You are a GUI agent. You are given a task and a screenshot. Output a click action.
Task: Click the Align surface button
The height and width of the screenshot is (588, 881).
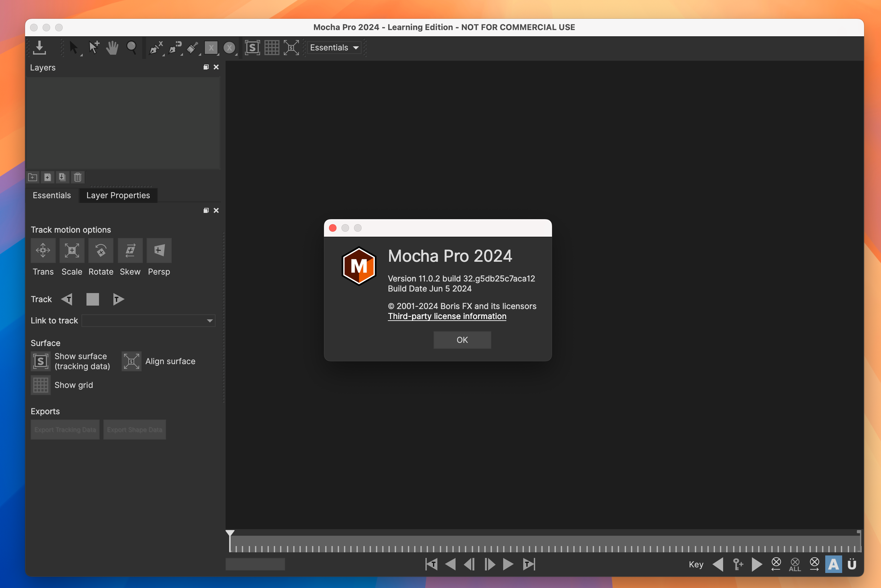(x=131, y=361)
